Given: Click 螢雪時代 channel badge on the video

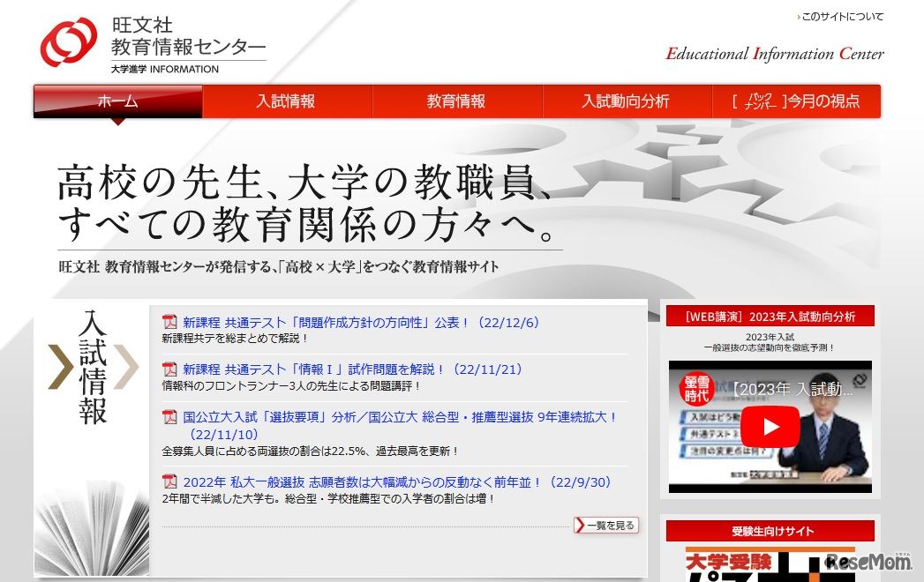Looking at the screenshot, I should [x=696, y=388].
